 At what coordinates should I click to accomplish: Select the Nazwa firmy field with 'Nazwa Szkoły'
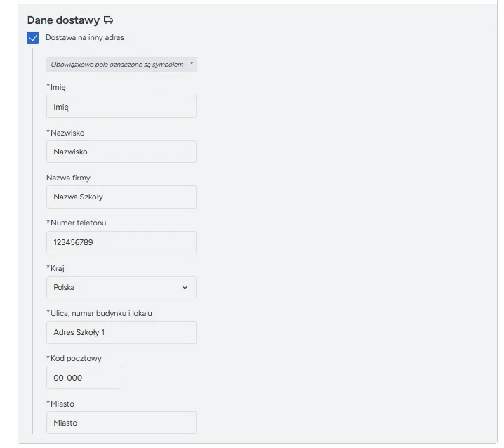(x=121, y=197)
